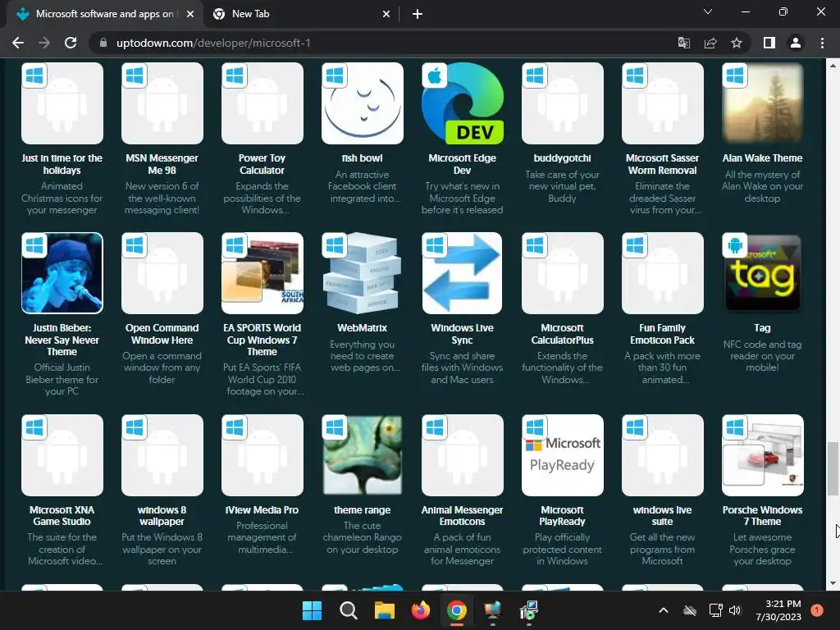
Task: Open Alan Wake Theme thumbnail
Action: point(762,103)
